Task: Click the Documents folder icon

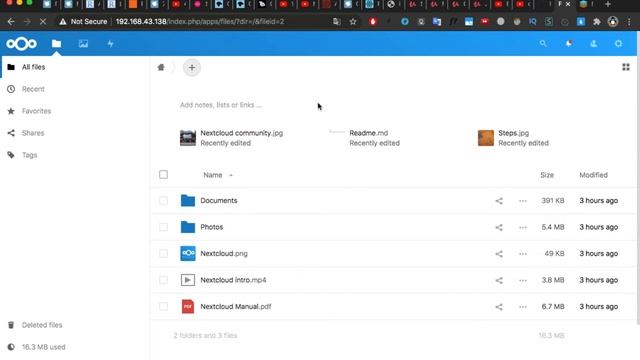Action: [188, 200]
